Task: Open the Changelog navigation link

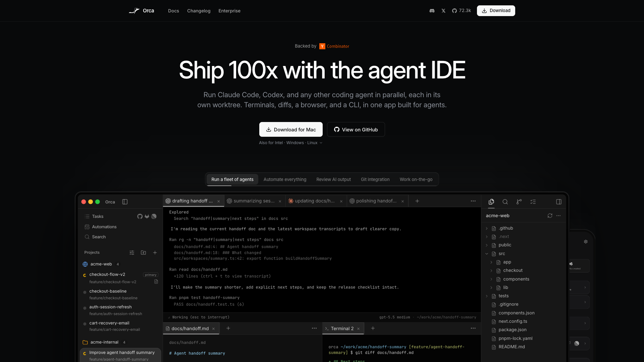Action: [199, 11]
